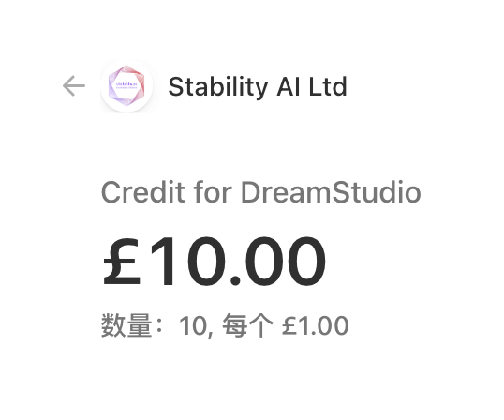Select the £10.00 total amount
Viewport: 504px width, 420px height.
(215, 261)
